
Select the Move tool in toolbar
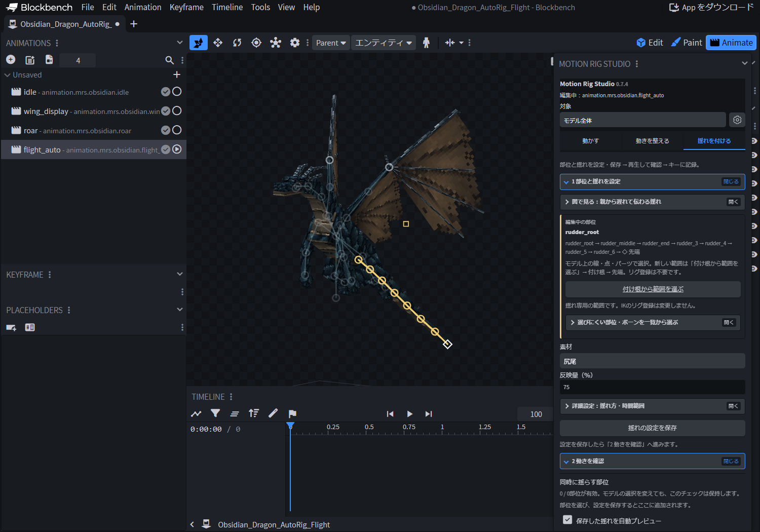click(218, 43)
